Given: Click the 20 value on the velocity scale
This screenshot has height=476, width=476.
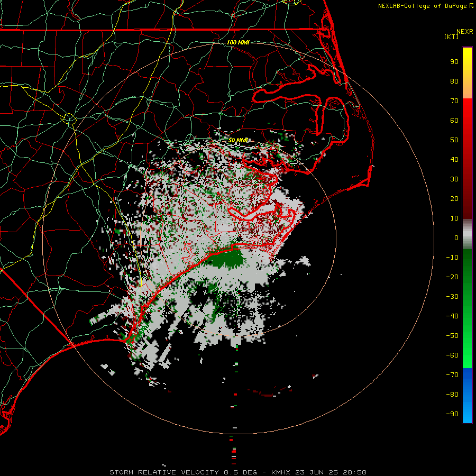Looking at the screenshot, I should click(454, 199).
